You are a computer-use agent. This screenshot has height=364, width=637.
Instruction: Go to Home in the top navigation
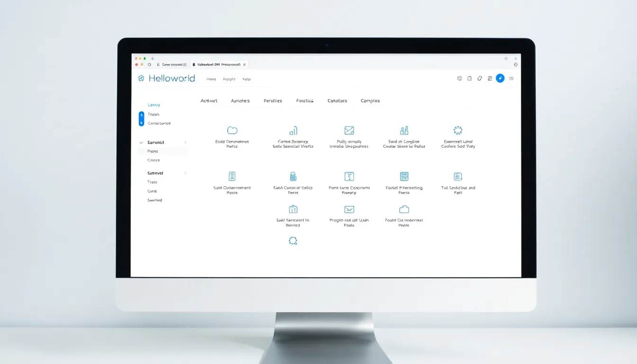point(211,79)
